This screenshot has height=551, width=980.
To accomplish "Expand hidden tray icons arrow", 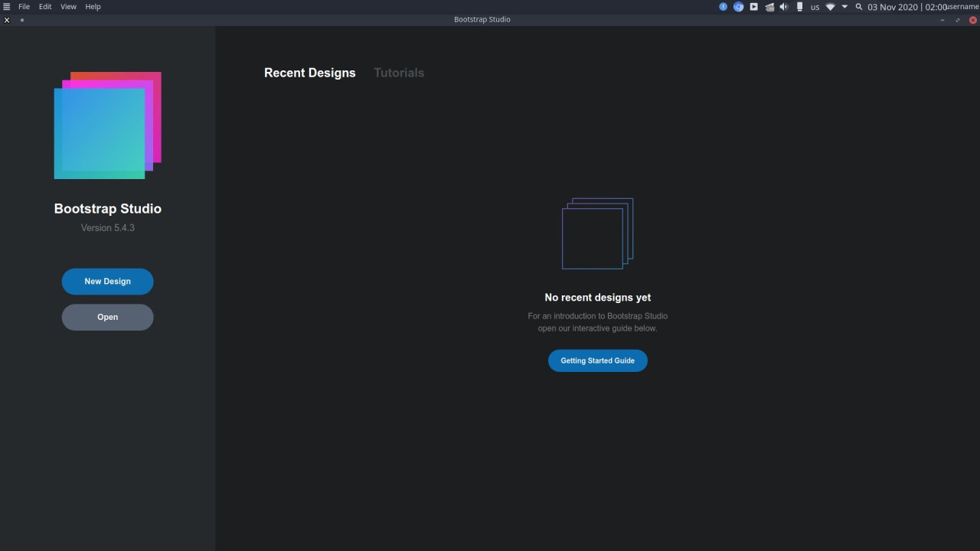I will [x=845, y=6].
